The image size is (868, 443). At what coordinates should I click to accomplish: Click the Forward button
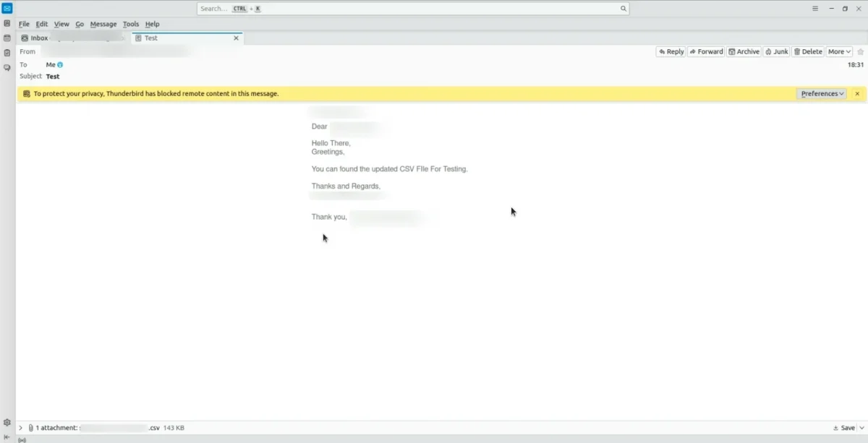[x=706, y=51]
